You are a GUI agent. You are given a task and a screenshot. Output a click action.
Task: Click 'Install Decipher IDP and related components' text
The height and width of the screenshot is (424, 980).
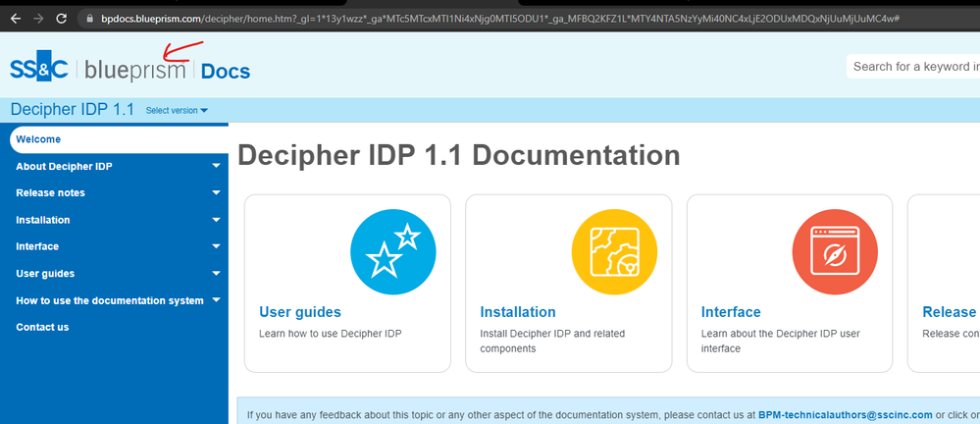pyautogui.click(x=552, y=341)
